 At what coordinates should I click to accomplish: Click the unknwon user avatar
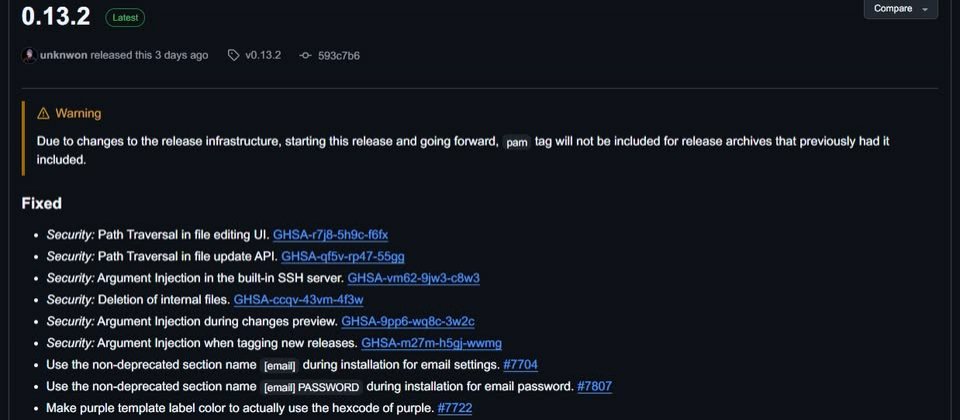click(29, 56)
